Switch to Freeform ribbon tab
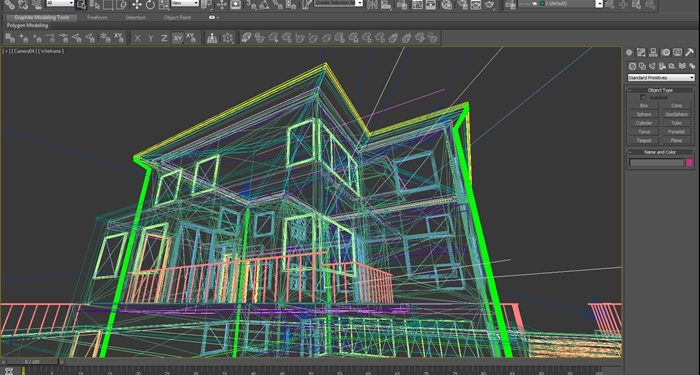The width and height of the screenshot is (700, 375). tap(97, 17)
